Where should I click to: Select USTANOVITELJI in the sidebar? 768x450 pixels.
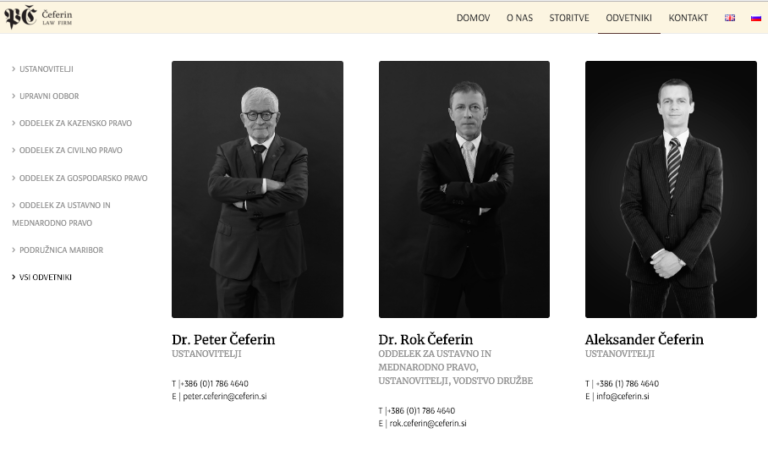point(46,69)
